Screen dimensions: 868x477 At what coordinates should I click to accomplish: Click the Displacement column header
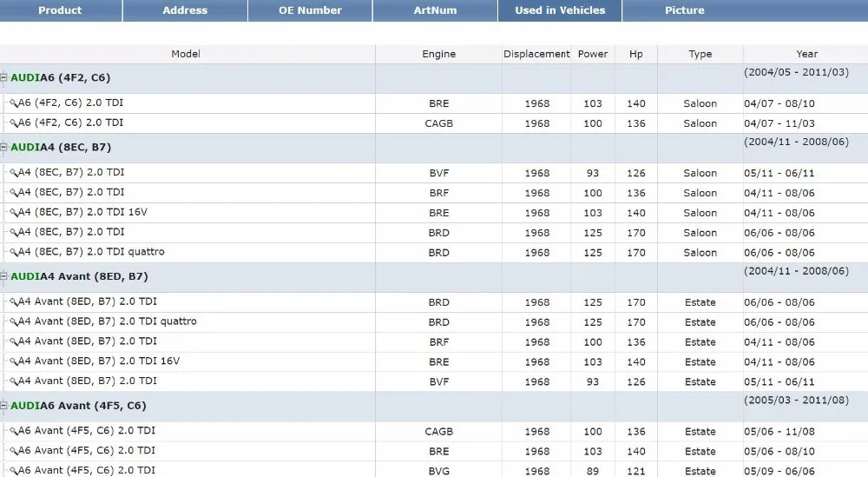coord(536,54)
